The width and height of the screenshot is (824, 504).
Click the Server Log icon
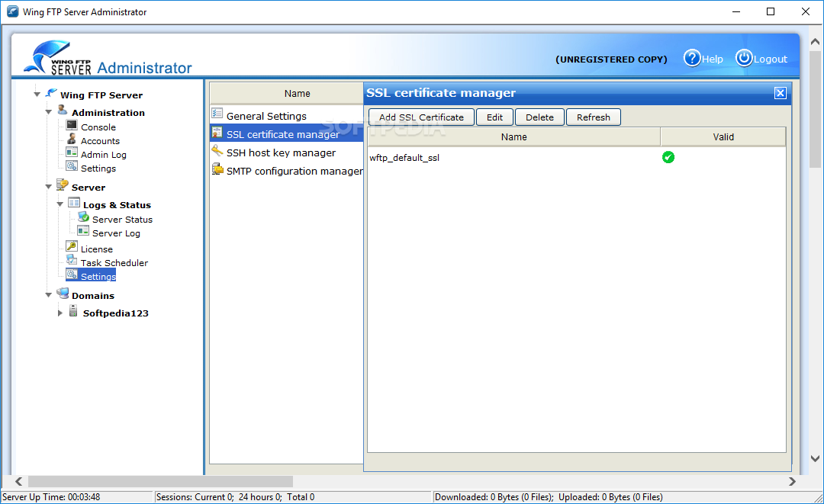coord(84,230)
